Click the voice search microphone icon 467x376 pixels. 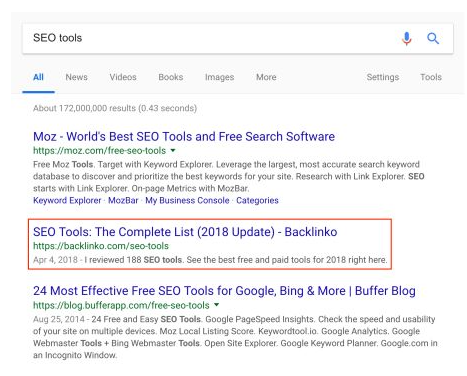(x=406, y=39)
